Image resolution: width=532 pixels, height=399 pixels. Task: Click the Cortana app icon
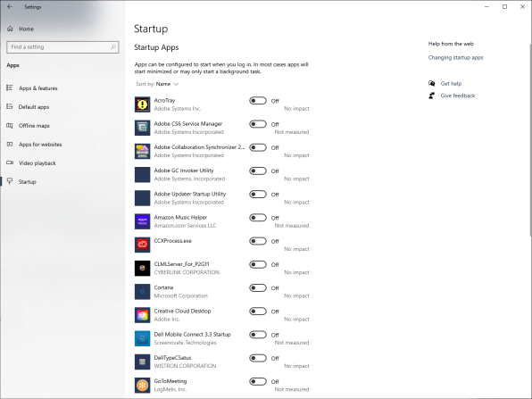click(x=142, y=292)
